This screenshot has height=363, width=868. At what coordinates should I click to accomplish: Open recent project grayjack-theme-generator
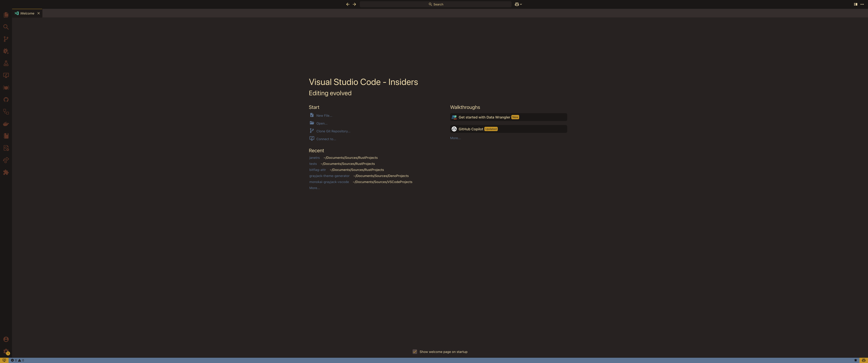click(x=329, y=176)
